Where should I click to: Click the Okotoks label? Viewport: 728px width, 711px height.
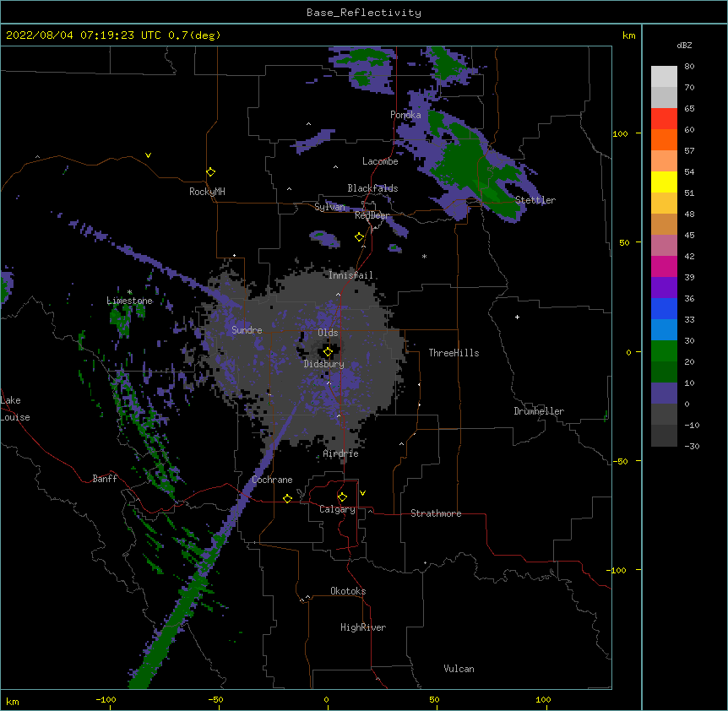(x=348, y=591)
